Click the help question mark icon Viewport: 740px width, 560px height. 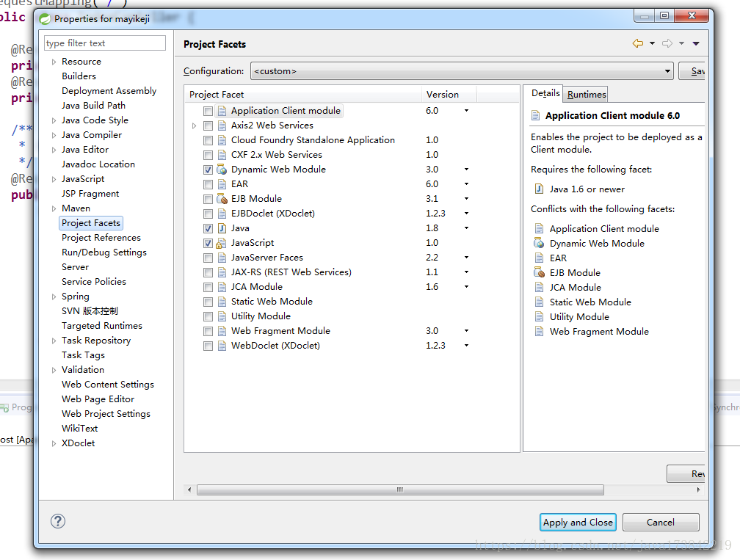[58, 521]
